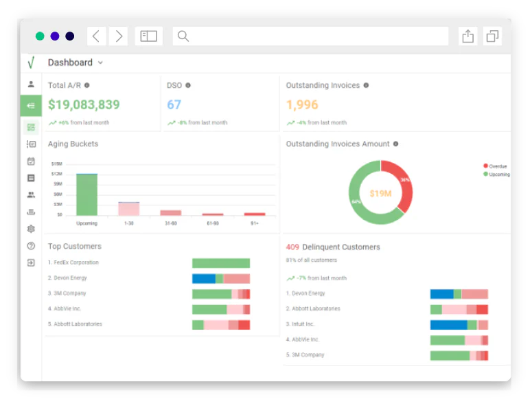
Task: Click the 61-90 bar in Aging Buckets
Action: [x=213, y=214]
